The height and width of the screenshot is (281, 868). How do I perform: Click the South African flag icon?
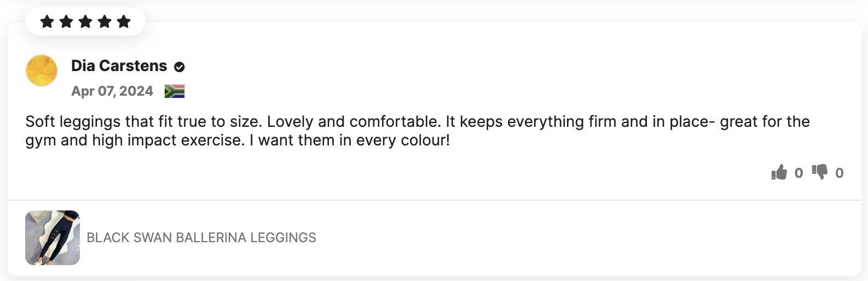tap(175, 91)
